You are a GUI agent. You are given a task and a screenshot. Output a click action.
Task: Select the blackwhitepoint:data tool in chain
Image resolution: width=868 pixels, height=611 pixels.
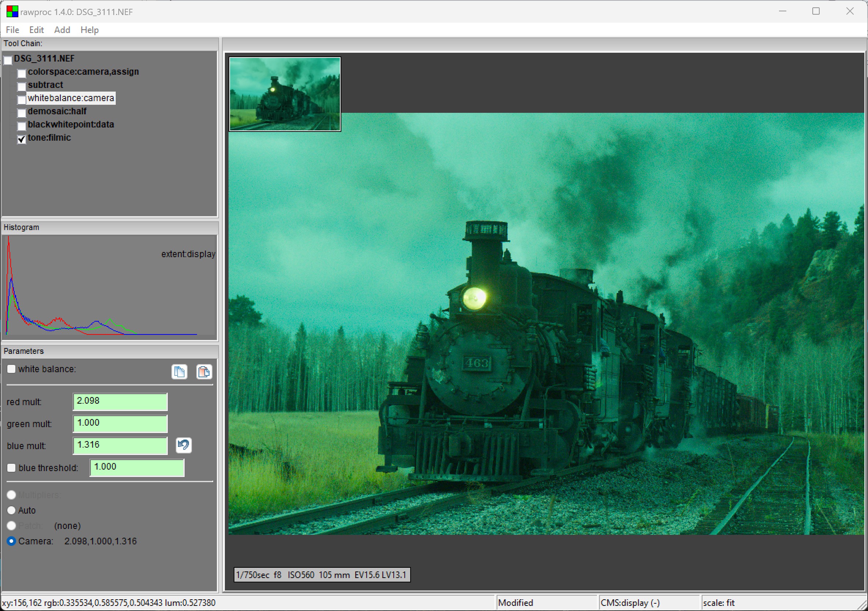[x=71, y=125]
